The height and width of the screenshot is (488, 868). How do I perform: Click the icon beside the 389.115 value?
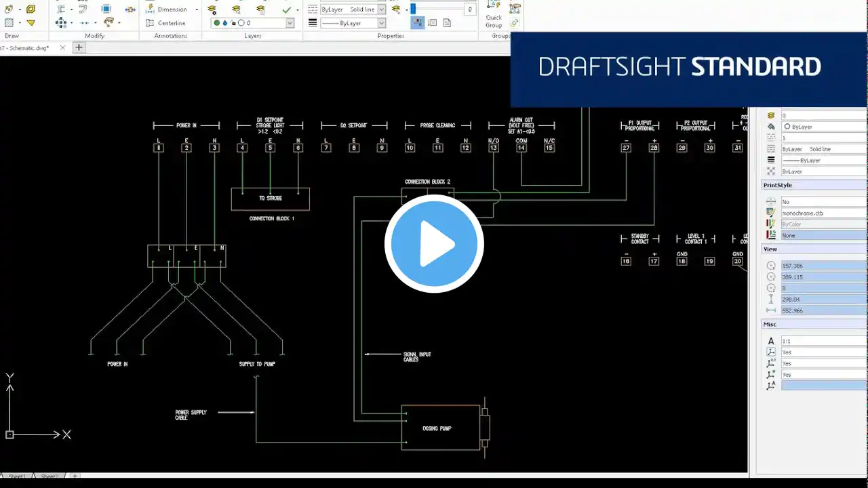[x=771, y=277]
